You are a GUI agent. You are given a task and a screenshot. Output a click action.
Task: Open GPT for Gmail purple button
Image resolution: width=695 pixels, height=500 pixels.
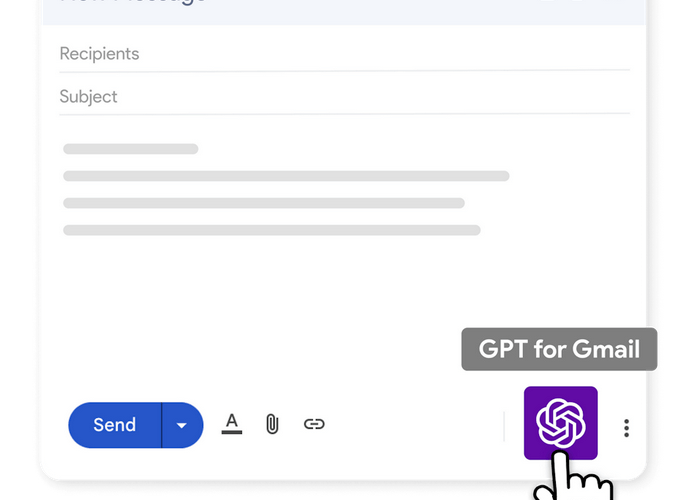560,422
